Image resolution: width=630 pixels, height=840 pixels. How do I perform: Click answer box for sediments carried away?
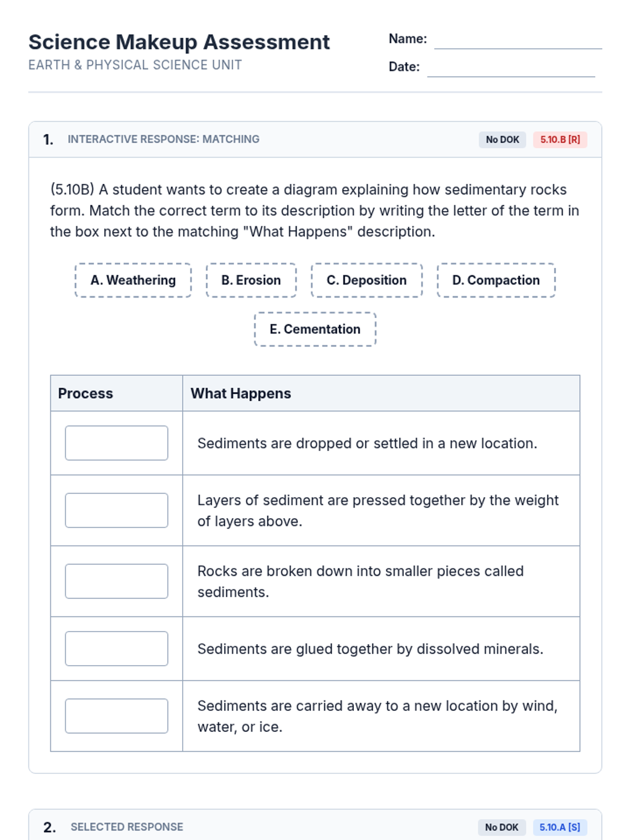[x=117, y=716]
